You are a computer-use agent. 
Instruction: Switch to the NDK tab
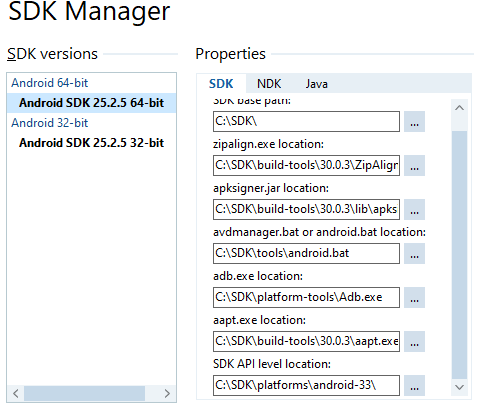269,84
